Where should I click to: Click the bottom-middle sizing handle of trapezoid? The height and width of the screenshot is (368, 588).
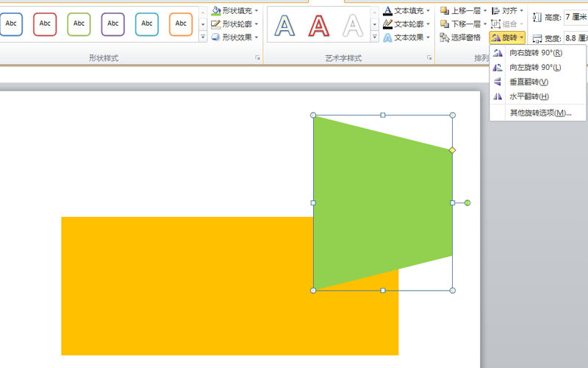click(383, 290)
